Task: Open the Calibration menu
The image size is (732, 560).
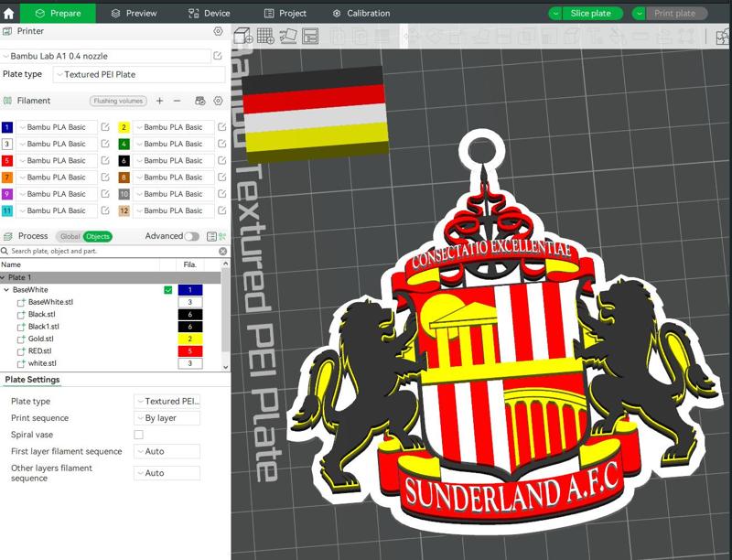Action: [x=366, y=13]
